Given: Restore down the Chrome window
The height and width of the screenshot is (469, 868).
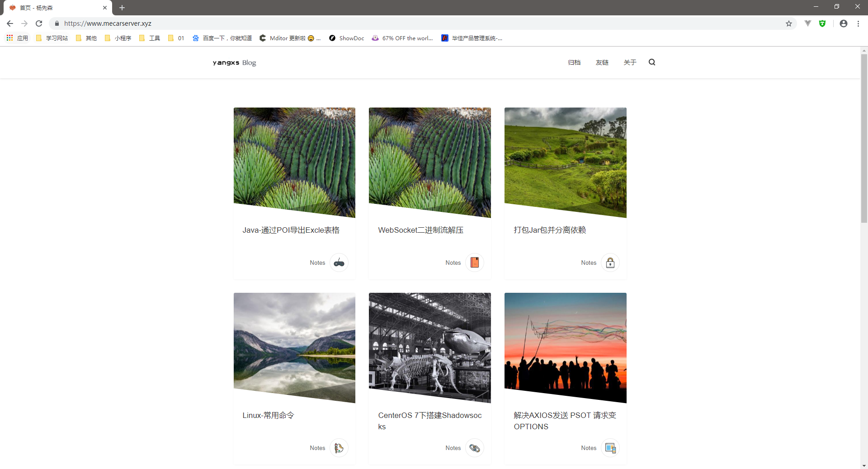Looking at the screenshot, I should 837,7.
